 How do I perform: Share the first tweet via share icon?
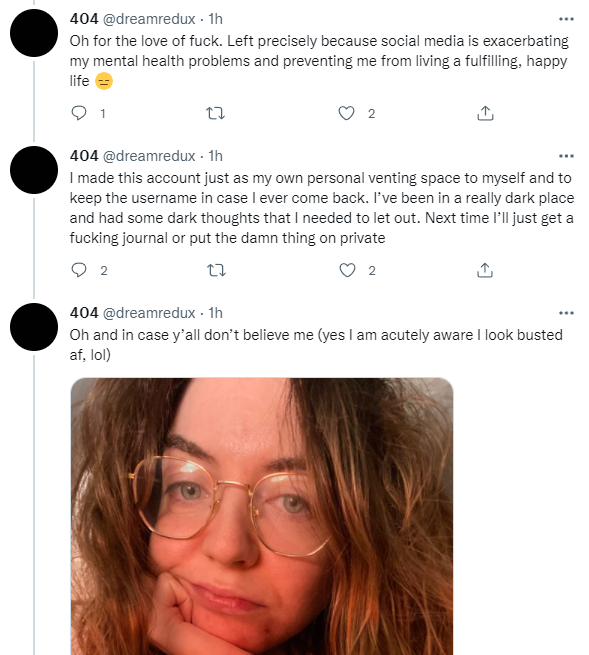[485, 113]
